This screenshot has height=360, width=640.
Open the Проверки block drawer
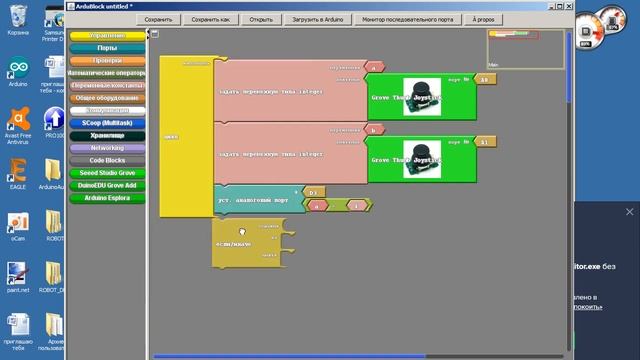pos(107,60)
